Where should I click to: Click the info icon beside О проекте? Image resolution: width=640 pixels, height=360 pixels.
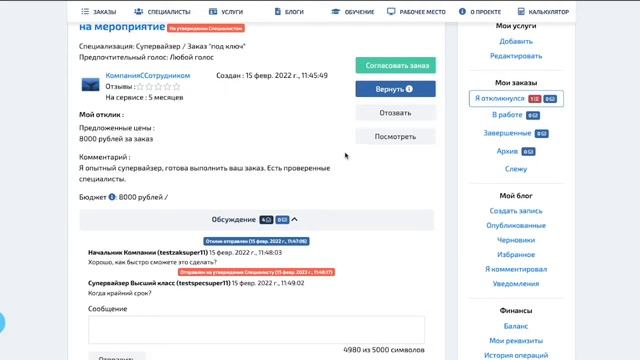click(462, 11)
